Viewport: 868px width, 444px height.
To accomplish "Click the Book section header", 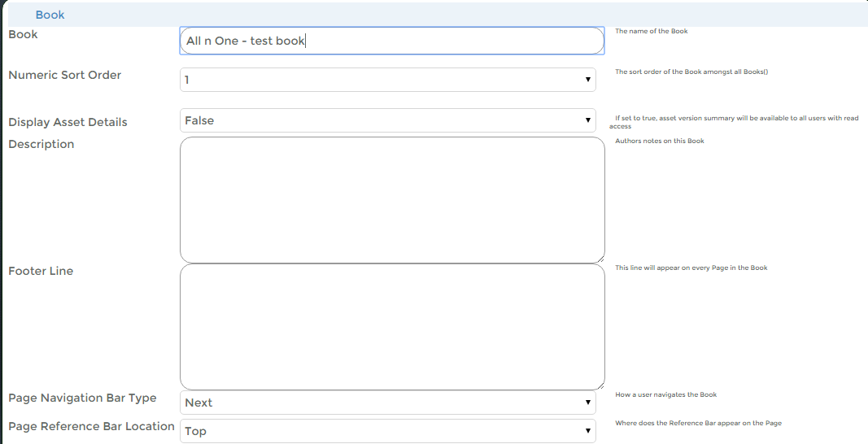I will (50, 15).
